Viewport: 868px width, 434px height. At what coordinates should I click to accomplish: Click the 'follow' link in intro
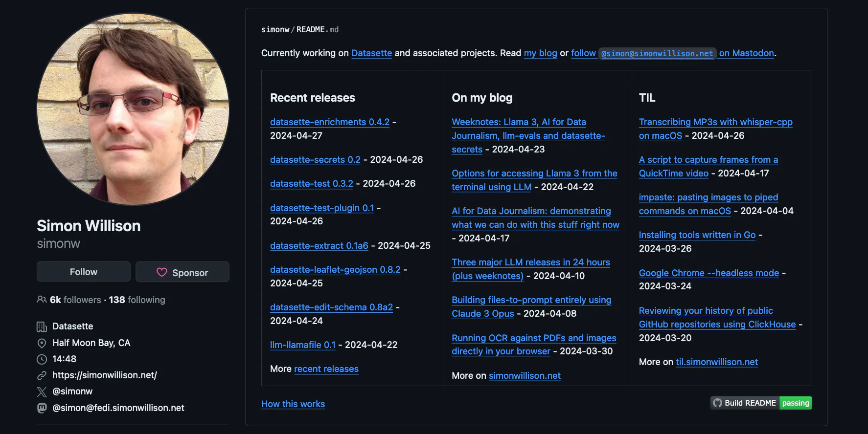click(x=583, y=53)
